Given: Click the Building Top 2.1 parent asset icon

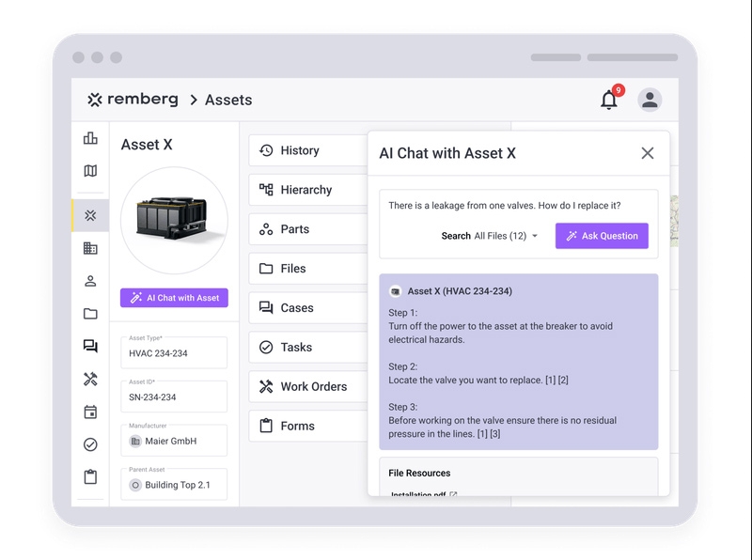Looking at the screenshot, I should pos(135,485).
